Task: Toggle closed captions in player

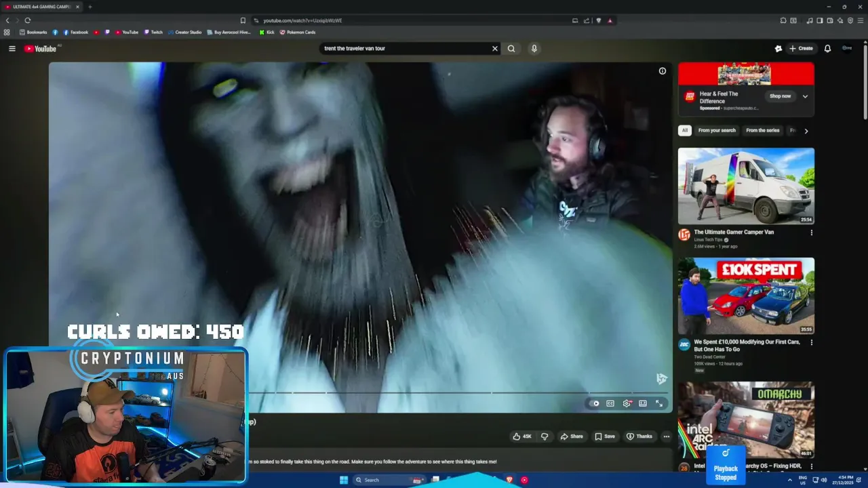Action: (610, 403)
